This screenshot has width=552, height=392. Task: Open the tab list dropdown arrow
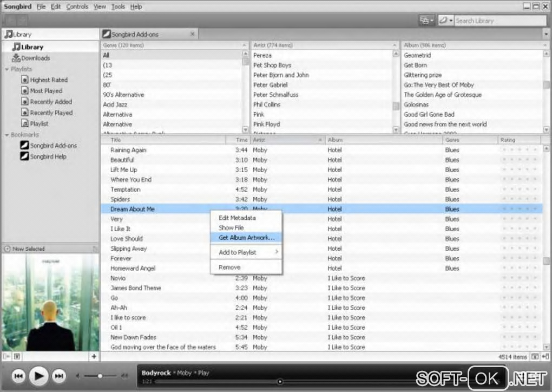pos(546,34)
